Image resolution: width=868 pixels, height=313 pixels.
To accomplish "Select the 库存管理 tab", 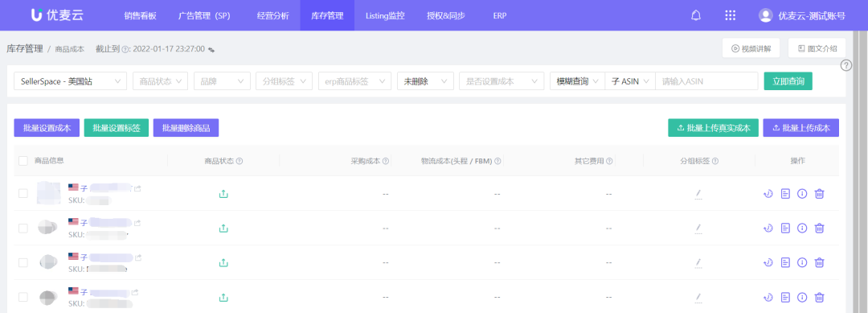I will pos(327,15).
